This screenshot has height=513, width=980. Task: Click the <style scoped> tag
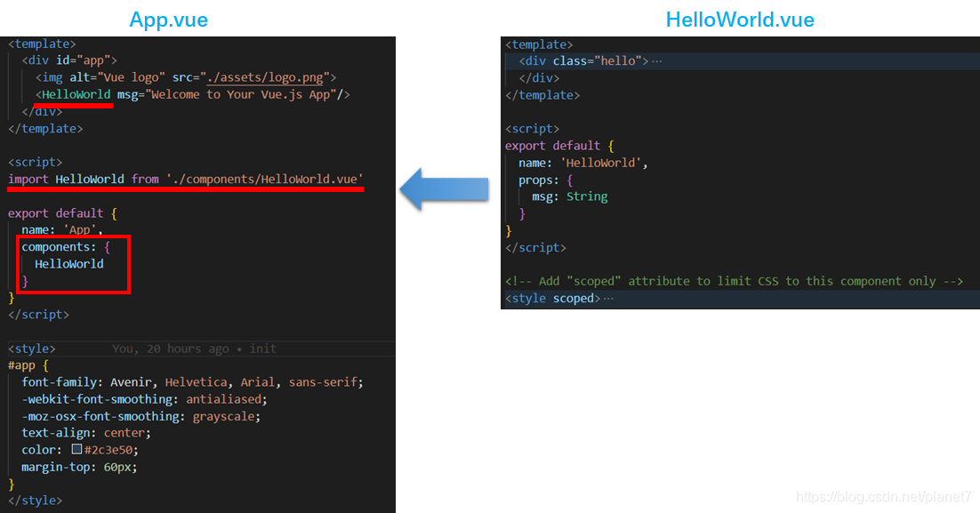552,299
